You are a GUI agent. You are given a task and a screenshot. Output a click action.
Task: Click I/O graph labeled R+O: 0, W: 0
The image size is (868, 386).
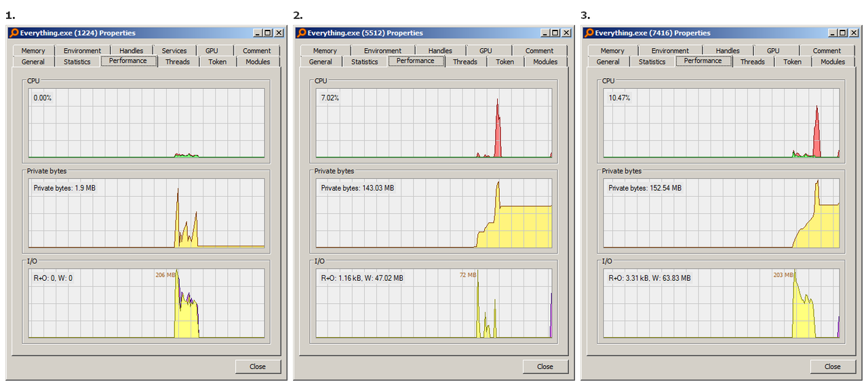146,303
